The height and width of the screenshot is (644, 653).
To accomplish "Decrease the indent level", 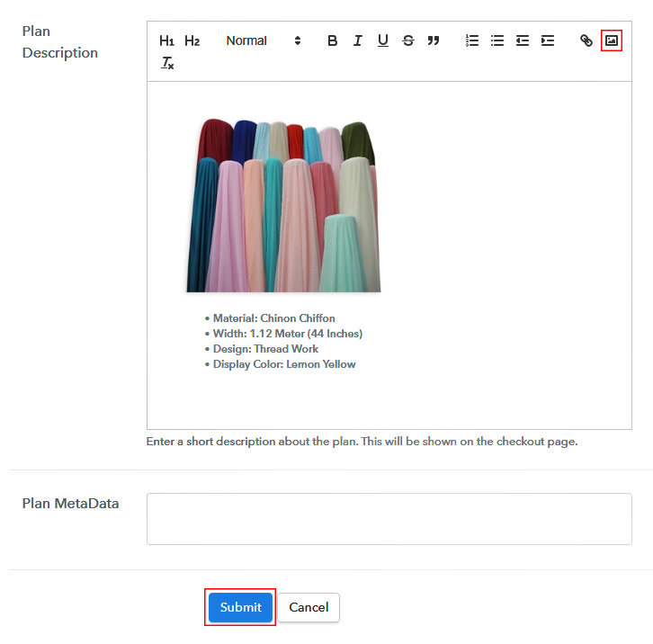I will click(523, 40).
